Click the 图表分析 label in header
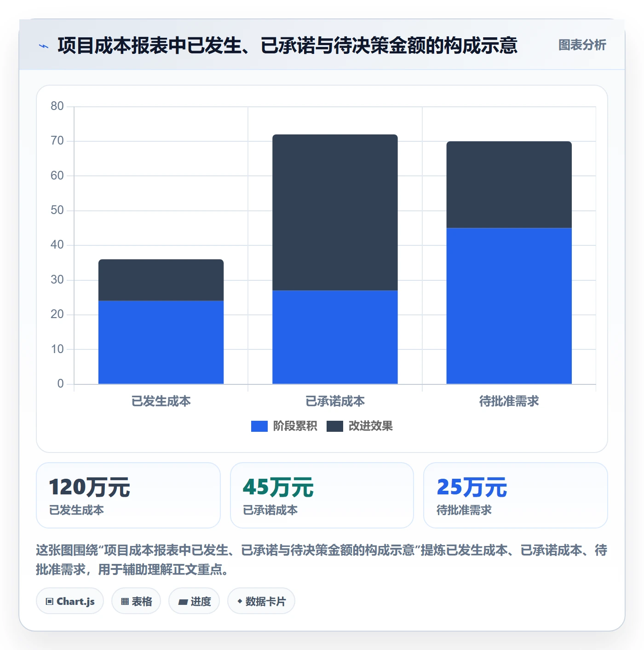 click(x=582, y=45)
